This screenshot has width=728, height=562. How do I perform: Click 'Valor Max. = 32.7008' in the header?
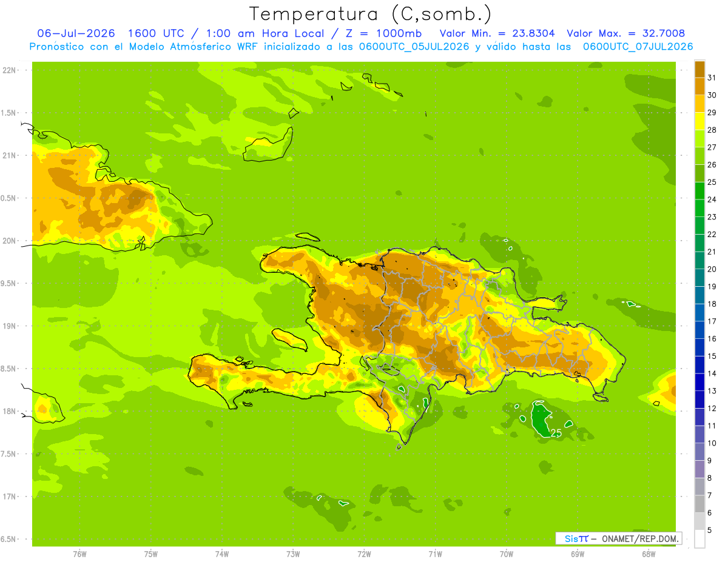pyautogui.click(x=626, y=33)
